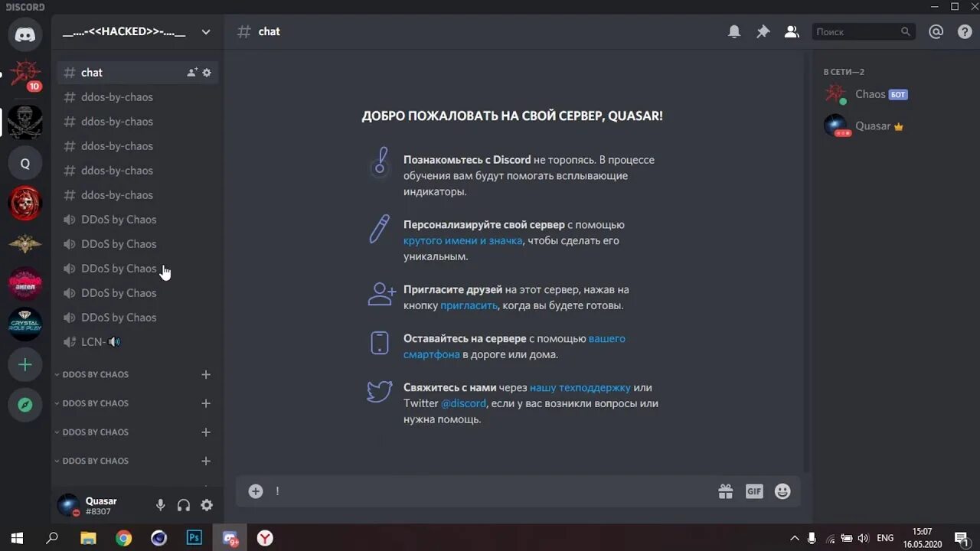
Task: Select the black skull and crossbones server
Action: tap(25, 122)
